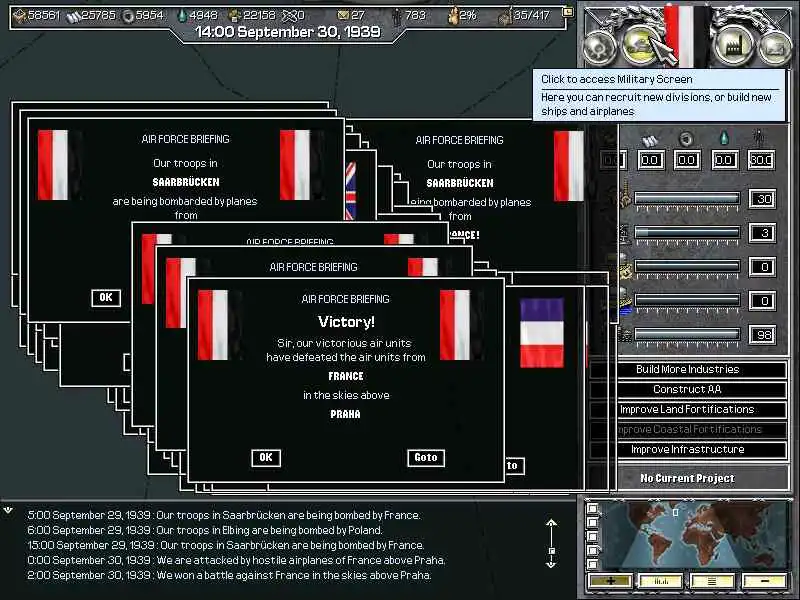Toggle the topmost map-mode checkbox beside minimap

pyautogui.click(x=592, y=509)
